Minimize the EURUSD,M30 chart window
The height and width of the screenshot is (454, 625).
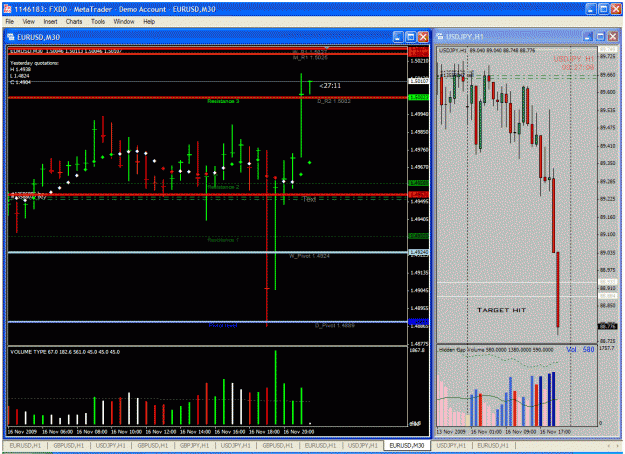click(398, 37)
